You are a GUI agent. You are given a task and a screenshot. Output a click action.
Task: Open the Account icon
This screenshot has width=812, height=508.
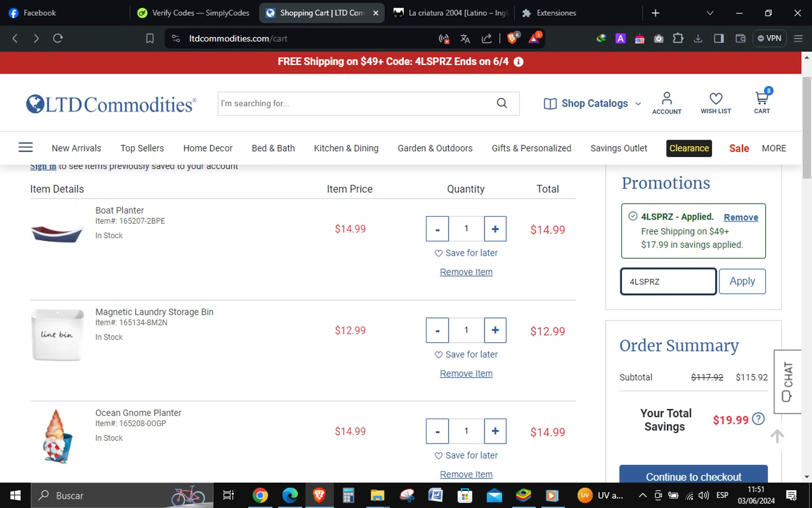(x=666, y=103)
